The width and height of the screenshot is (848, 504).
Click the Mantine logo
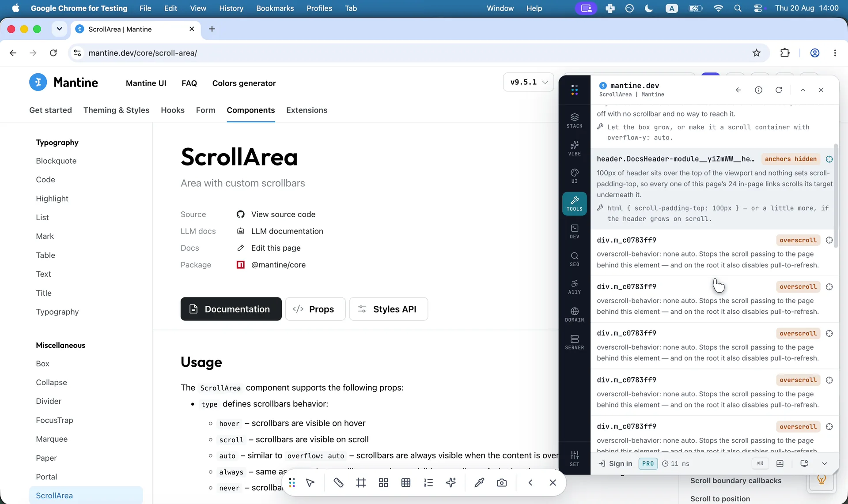pyautogui.click(x=64, y=82)
